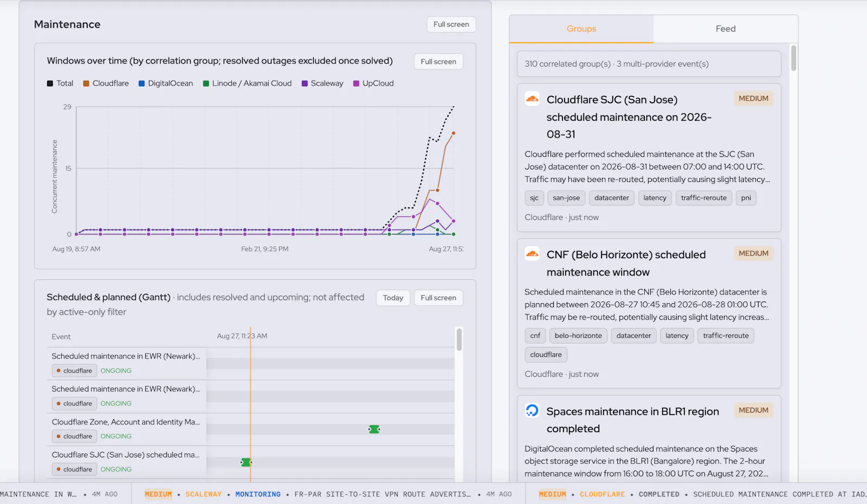Click CLOUDFLARE label in the bottom ticker
Viewport: 867px width, 504px height.
tap(602, 494)
